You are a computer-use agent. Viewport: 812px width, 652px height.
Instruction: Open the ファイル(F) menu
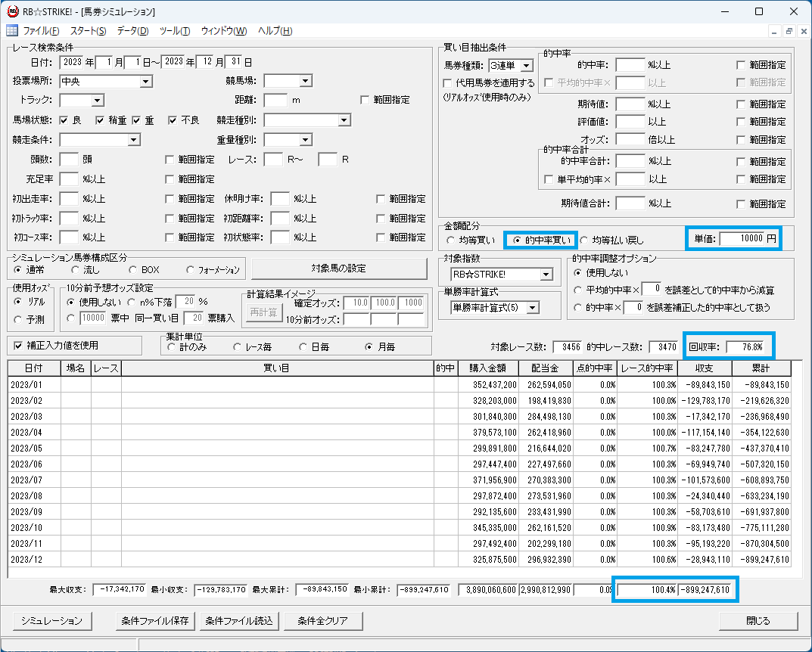[41, 31]
